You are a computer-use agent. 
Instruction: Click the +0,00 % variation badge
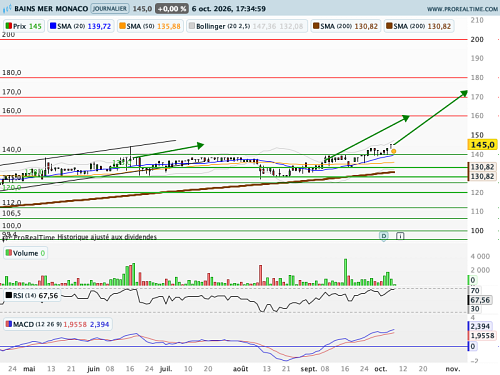point(172,9)
